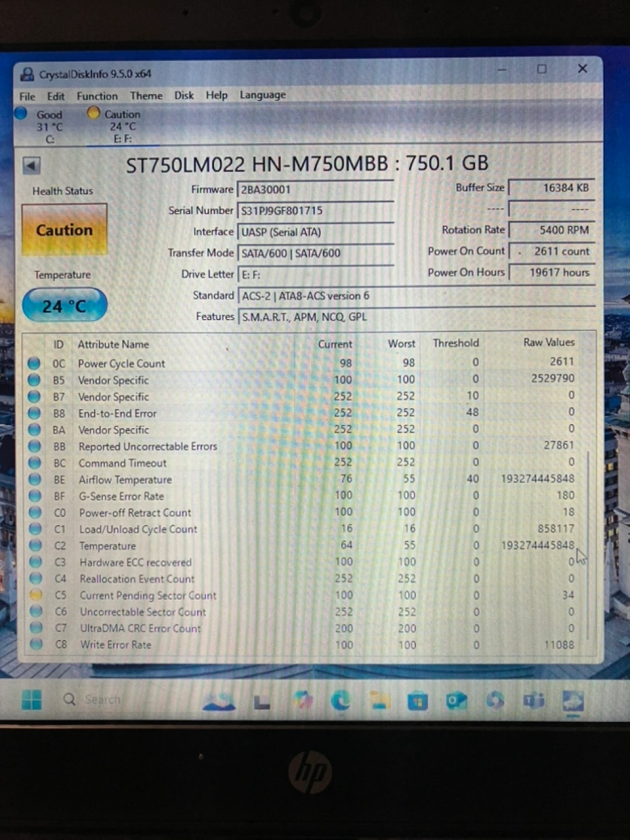630x840 pixels.
Task: Minimize the CrystalDiskInfo window
Action: pos(502,69)
